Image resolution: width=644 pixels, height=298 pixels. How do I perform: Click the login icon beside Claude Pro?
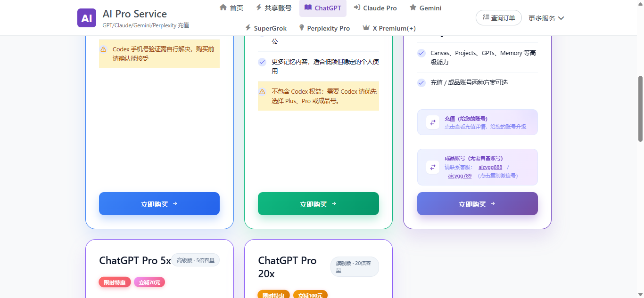(x=357, y=8)
